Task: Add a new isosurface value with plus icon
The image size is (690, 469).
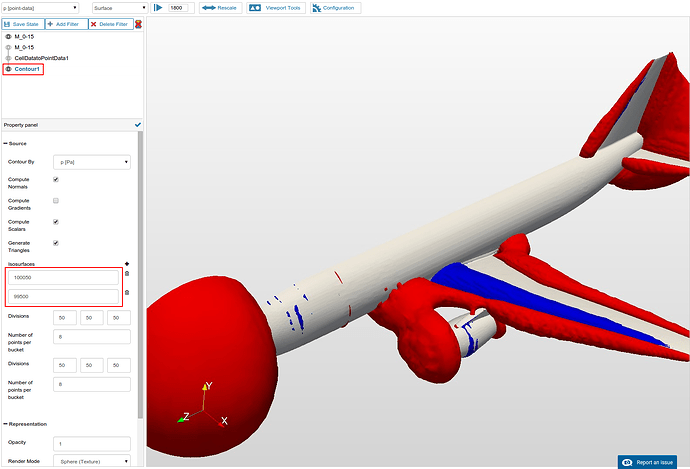Action: click(x=127, y=264)
